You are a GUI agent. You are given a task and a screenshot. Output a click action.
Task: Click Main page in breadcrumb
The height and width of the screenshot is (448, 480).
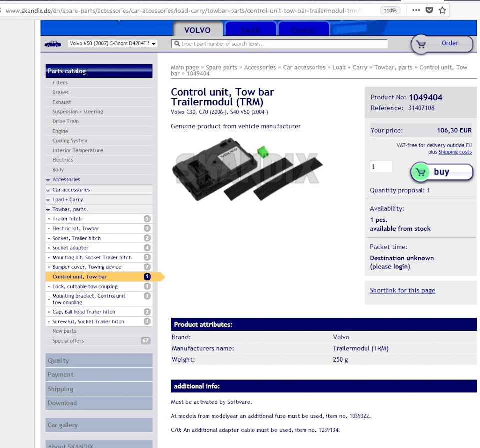(185, 67)
